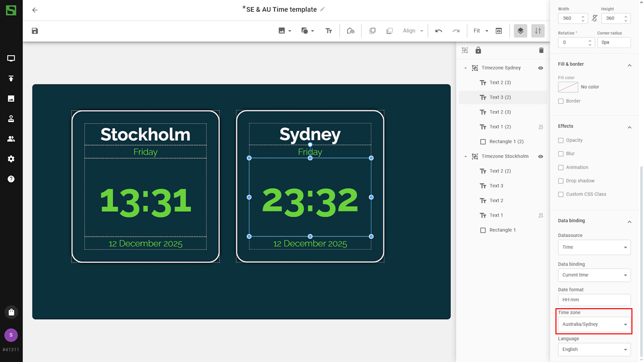Viewport: 644px width, 362px height.
Task: Hide the Timezone Sydney group
Action: (541, 68)
